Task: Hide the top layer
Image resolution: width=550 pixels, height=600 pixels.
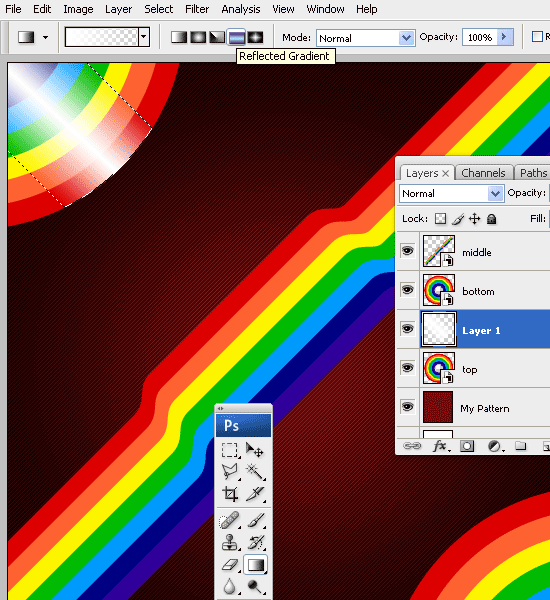Action: click(x=408, y=368)
